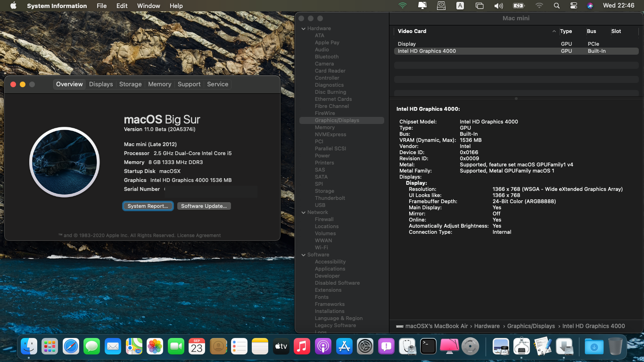Open Reminders app in Dock
This screenshot has height=362, width=644.
pos(239,347)
